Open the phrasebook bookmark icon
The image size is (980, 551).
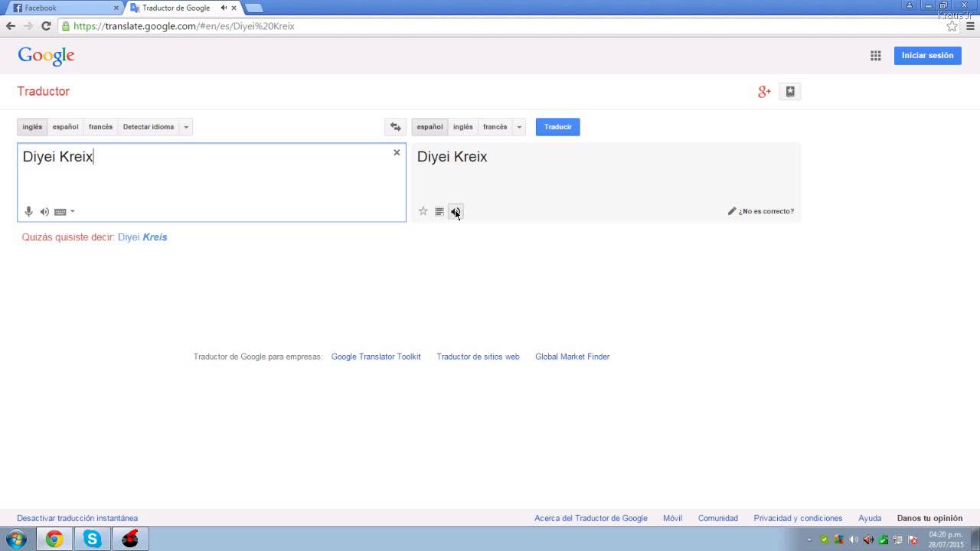pyautogui.click(x=790, y=92)
